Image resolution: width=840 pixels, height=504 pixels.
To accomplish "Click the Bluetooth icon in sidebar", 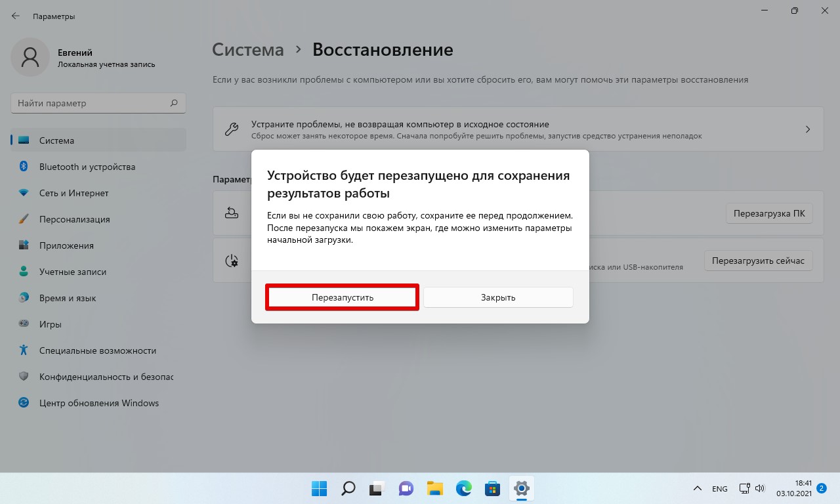I will (x=24, y=167).
